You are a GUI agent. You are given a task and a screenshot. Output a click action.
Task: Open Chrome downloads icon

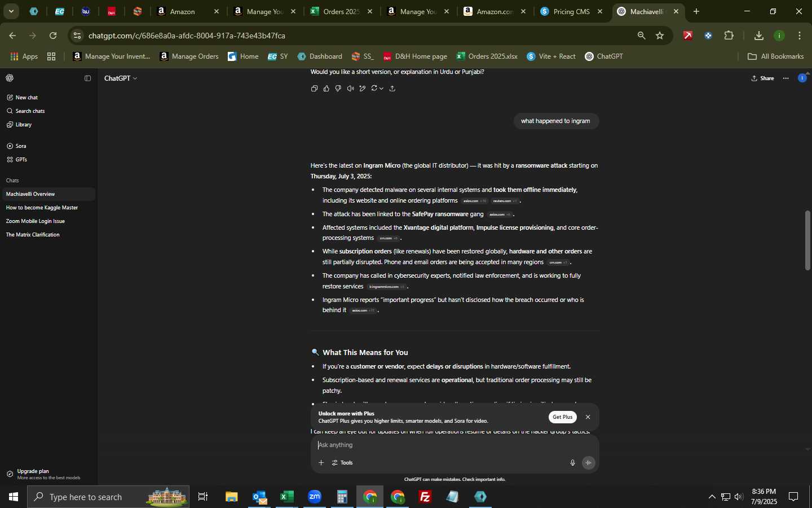coord(759,36)
